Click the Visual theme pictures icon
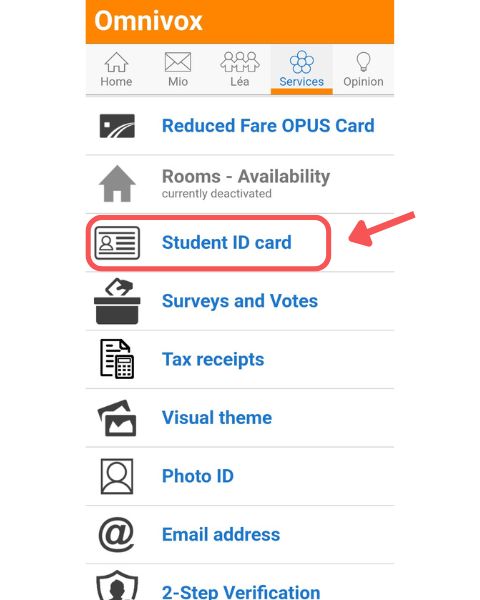The width and height of the screenshot is (480, 600). pos(117,418)
